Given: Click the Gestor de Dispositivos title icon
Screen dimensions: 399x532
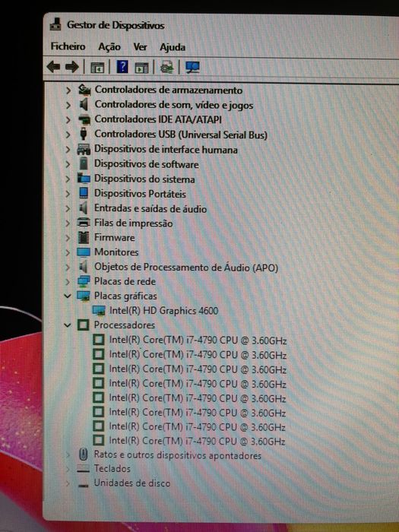Looking at the screenshot, I should pyautogui.click(x=55, y=24).
